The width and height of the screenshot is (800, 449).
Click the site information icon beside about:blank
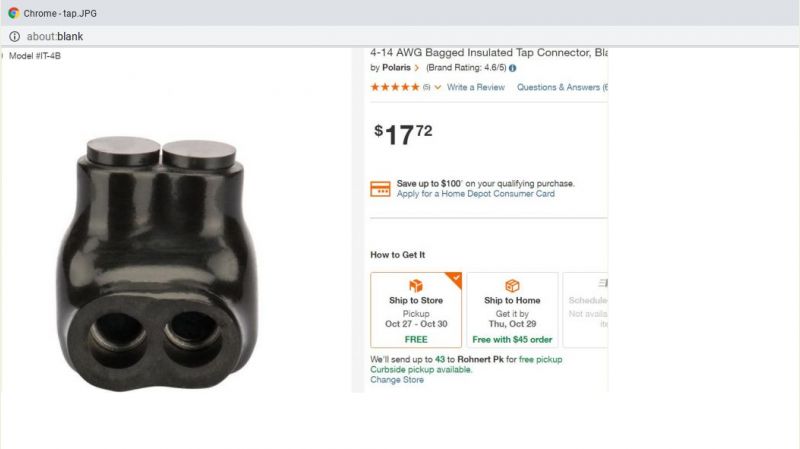[14, 36]
